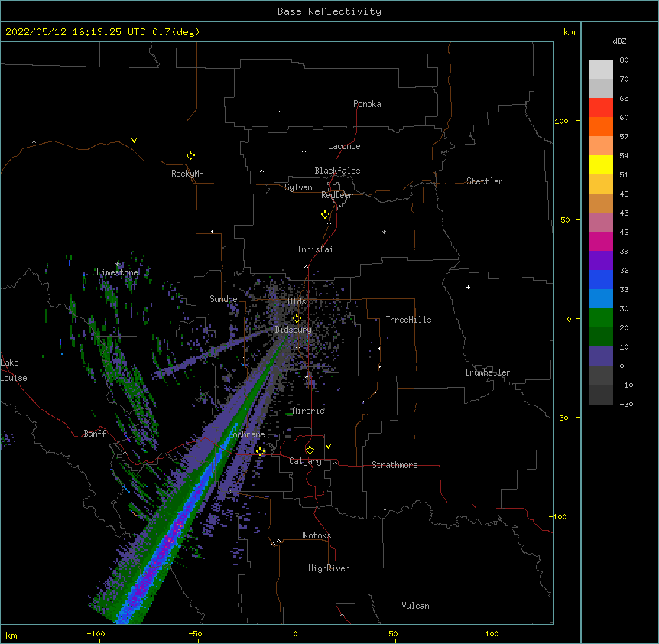Click the Innisfail city label
The width and height of the screenshot is (659, 644).
coord(317,249)
